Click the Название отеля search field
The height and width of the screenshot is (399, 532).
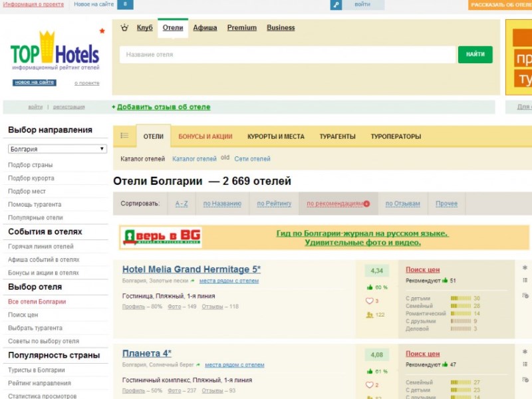coord(287,55)
